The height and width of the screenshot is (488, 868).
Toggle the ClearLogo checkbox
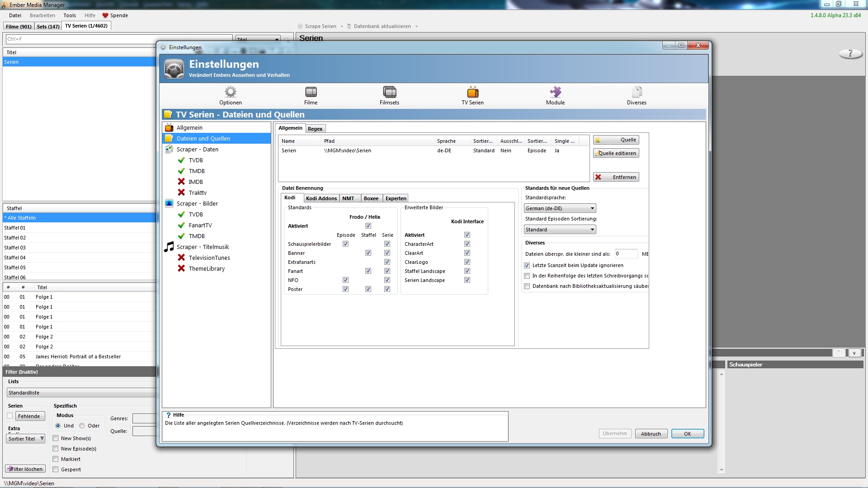click(x=467, y=262)
